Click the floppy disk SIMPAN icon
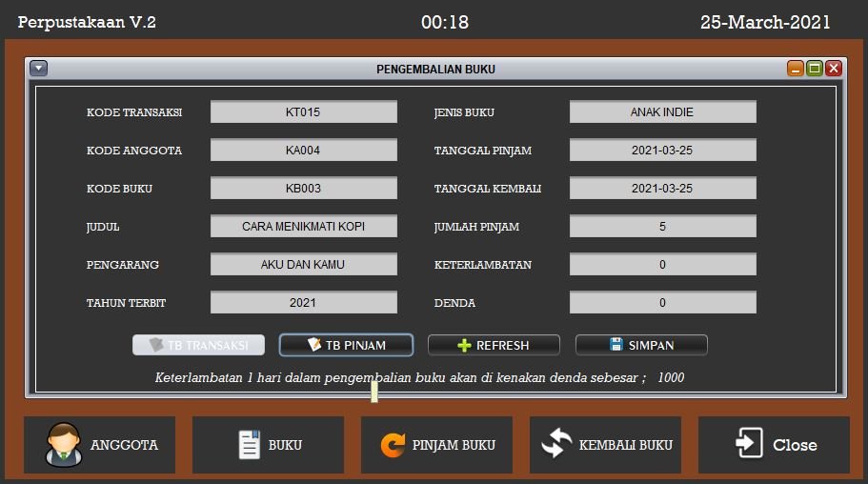 tap(616, 345)
